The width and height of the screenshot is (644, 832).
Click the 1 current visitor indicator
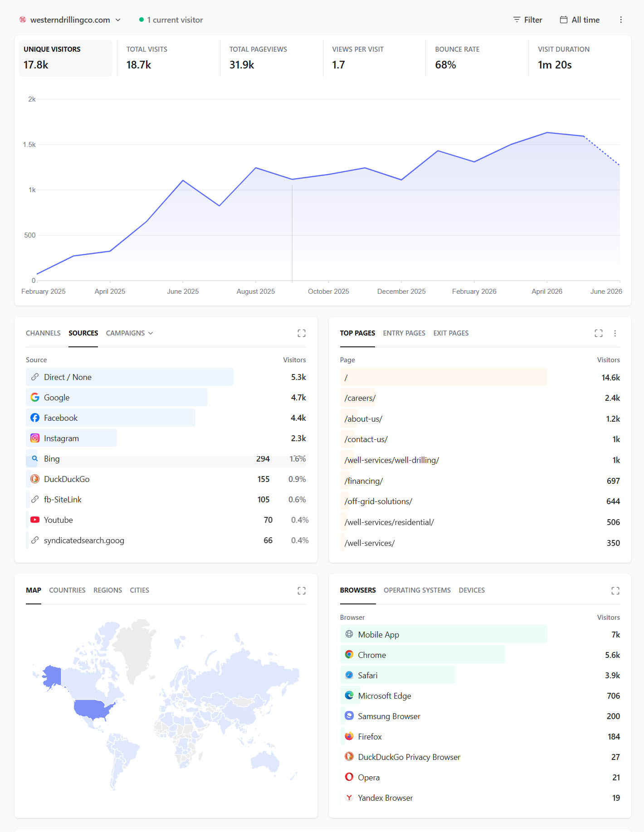click(x=171, y=20)
